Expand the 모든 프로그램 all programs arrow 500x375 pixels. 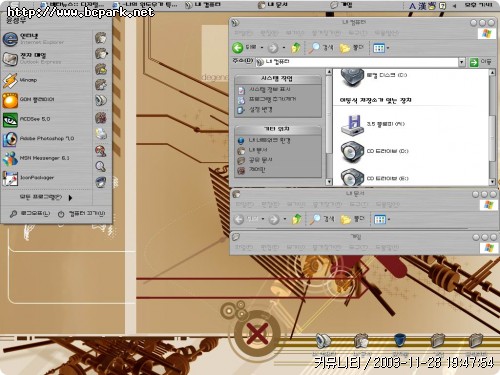pos(70,198)
